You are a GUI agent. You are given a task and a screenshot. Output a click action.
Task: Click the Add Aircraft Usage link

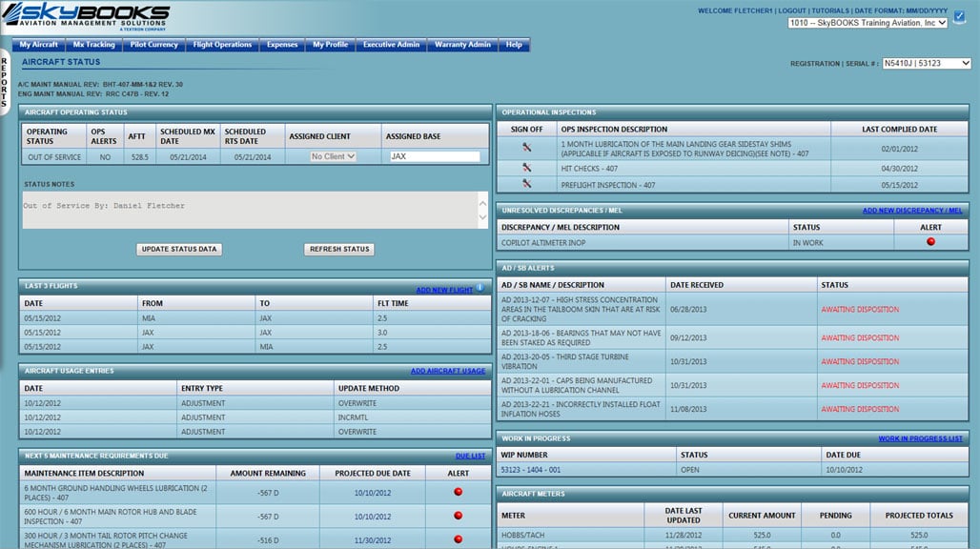pos(447,371)
